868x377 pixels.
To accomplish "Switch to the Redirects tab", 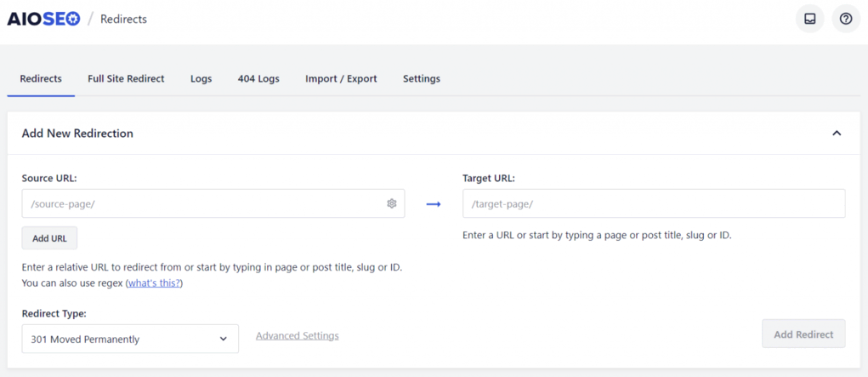I will [41, 79].
